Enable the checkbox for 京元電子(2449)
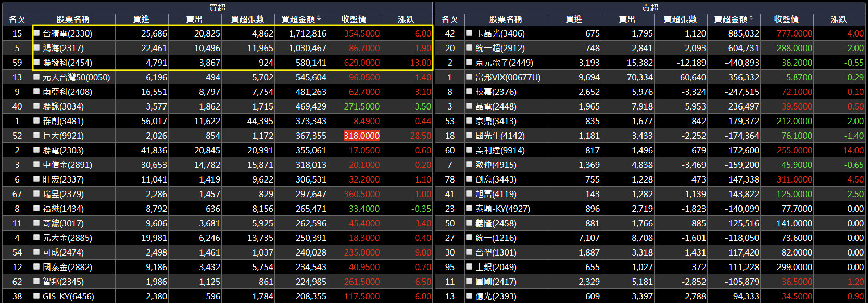This screenshot has width=868, height=303. tap(469, 62)
